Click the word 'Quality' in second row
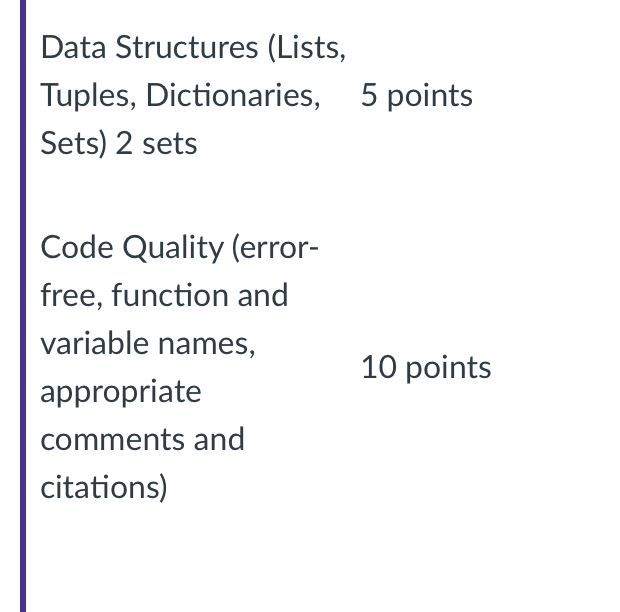The image size is (620, 612). (173, 249)
